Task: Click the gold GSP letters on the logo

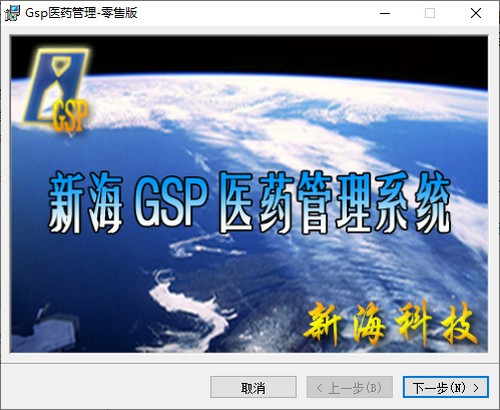Action: tap(70, 115)
